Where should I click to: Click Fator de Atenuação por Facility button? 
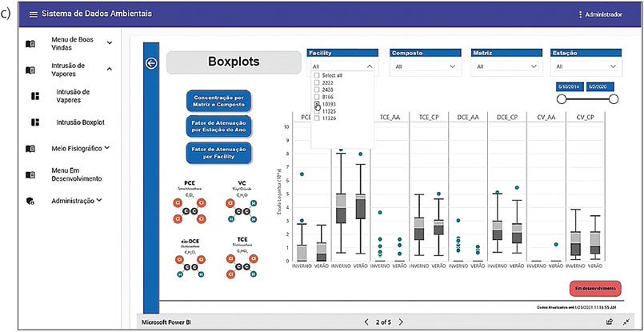click(x=218, y=152)
